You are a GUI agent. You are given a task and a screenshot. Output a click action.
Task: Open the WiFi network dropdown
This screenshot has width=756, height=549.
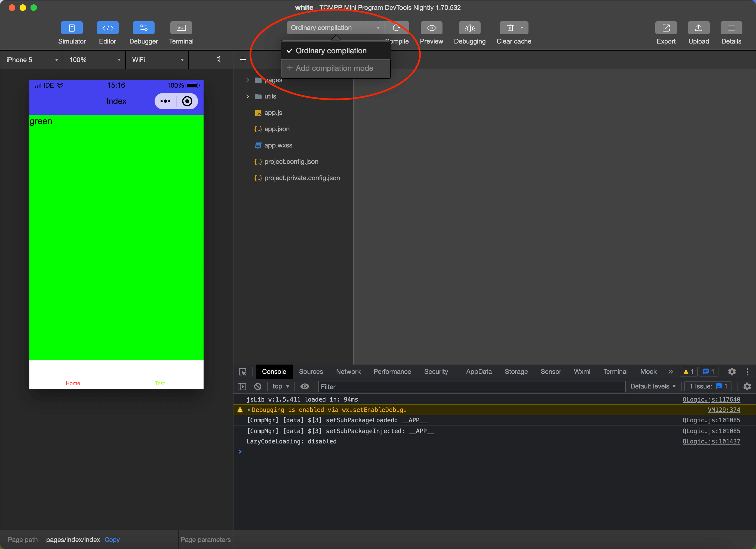pos(157,60)
